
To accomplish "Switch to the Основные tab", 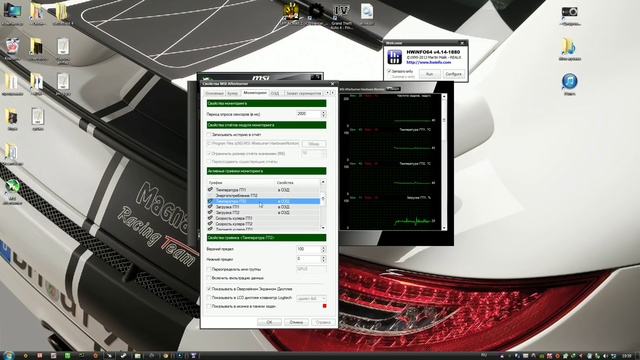I will tap(214, 93).
